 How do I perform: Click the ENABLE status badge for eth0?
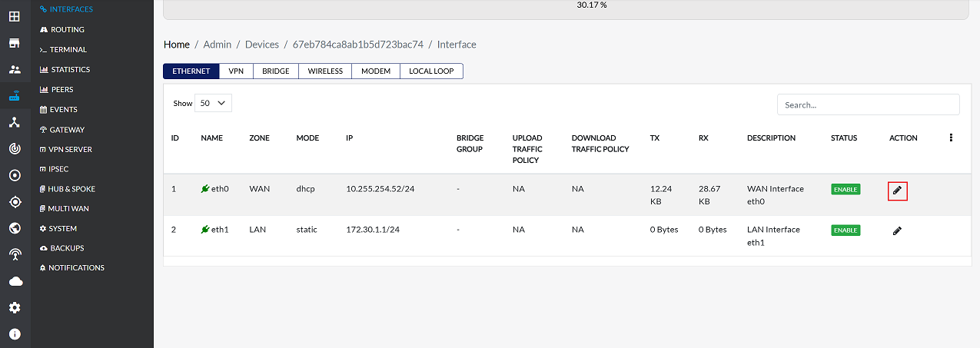tap(845, 189)
